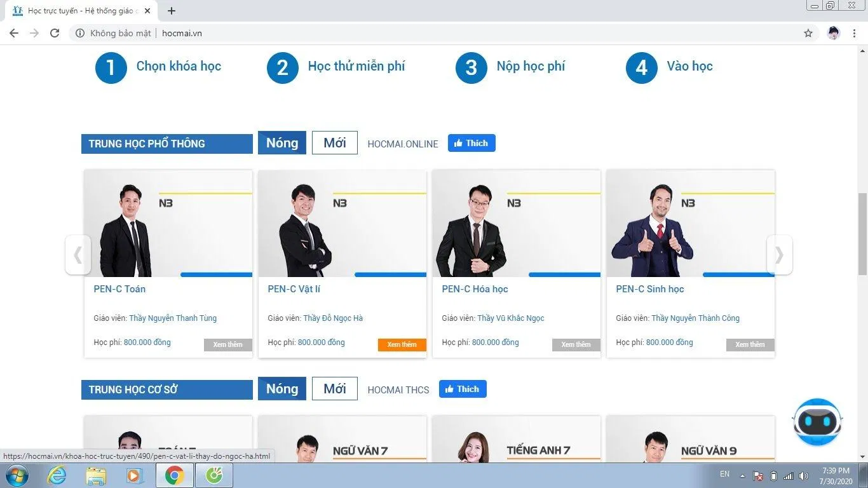Image resolution: width=868 pixels, height=488 pixels.
Task: Click Xem thêm on PEN-C Vật lí
Action: pyautogui.click(x=402, y=344)
